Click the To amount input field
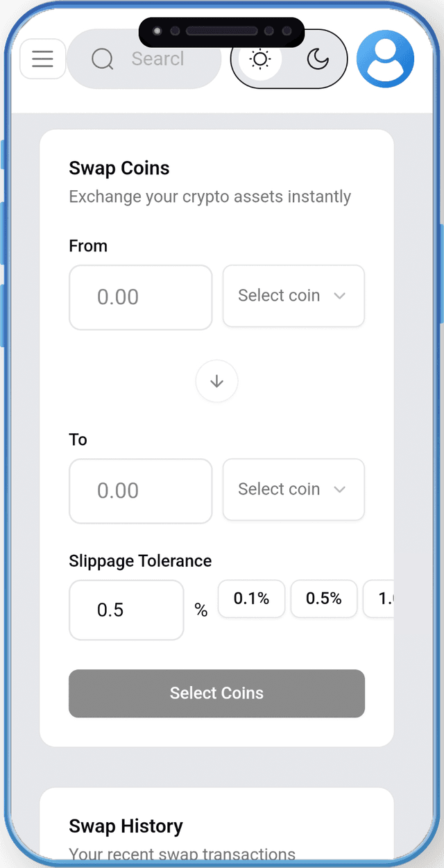The width and height of the screenshot is (444, 868). click(x=140, y=491)
